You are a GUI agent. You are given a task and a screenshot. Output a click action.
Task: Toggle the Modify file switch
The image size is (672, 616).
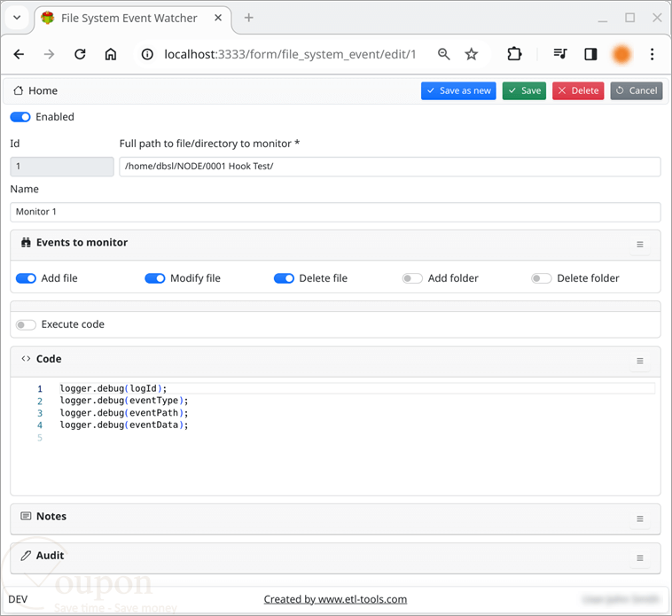tap(155, 278)
